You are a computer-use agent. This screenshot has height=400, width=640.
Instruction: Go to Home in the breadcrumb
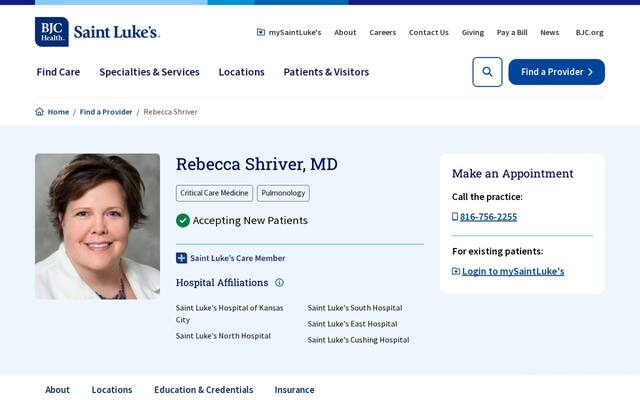pos(58,112)
